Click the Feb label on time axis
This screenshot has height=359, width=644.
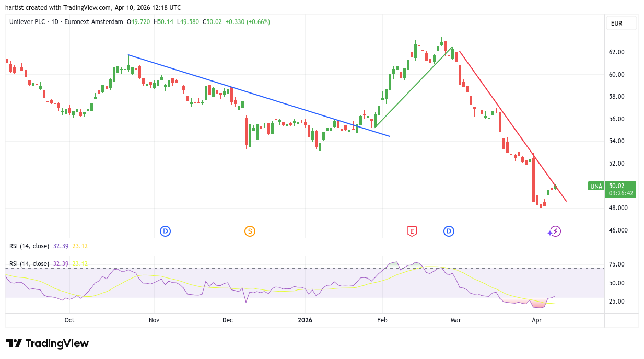pyautogui.click(x=382, y=320)
